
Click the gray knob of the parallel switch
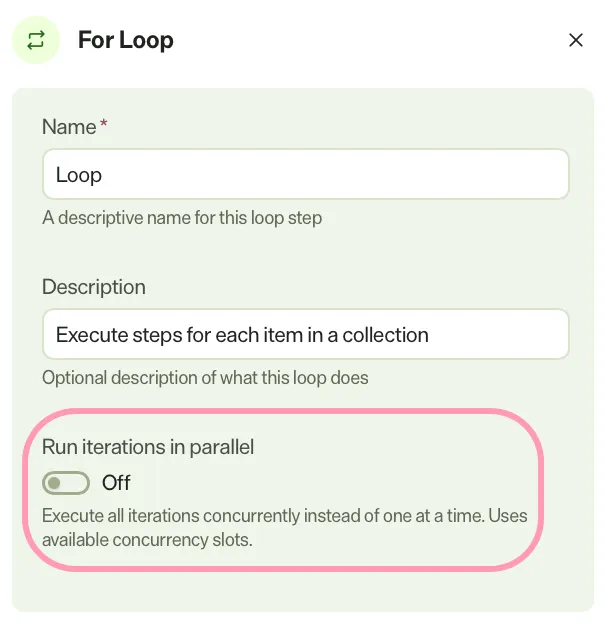click(x=54, y=482)
